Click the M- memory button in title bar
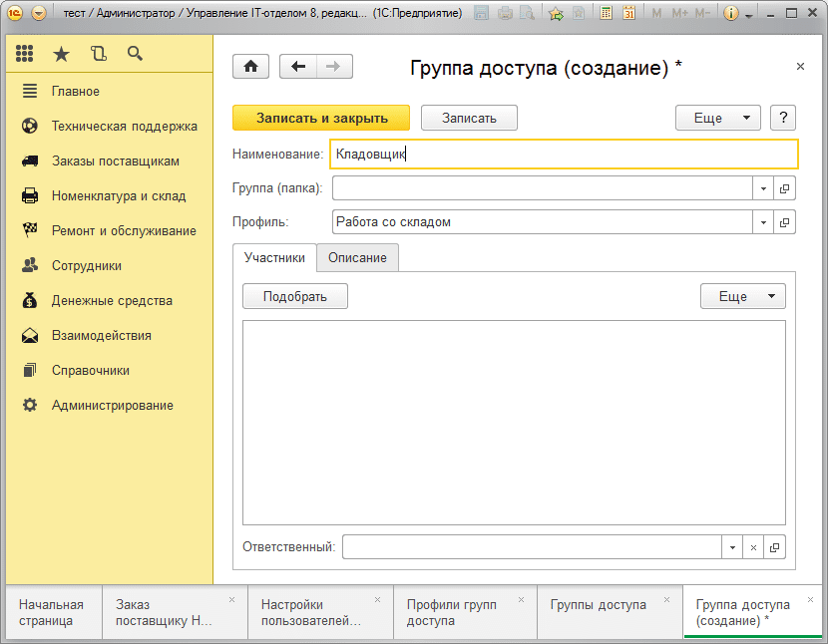The height and width of the screenshot is (644, 828). click(702, 13)
